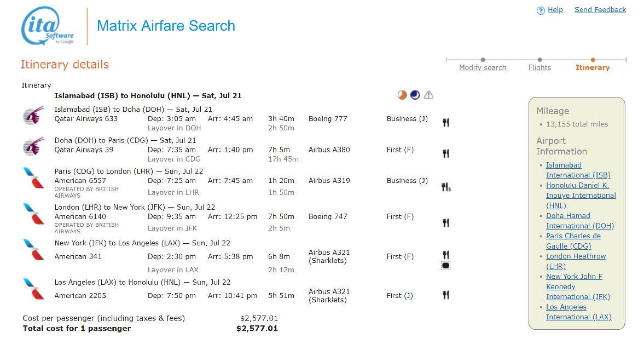The image size is (644, 344).
Task: Click meal icon for Qatar Airways 633
Action: 445,123
